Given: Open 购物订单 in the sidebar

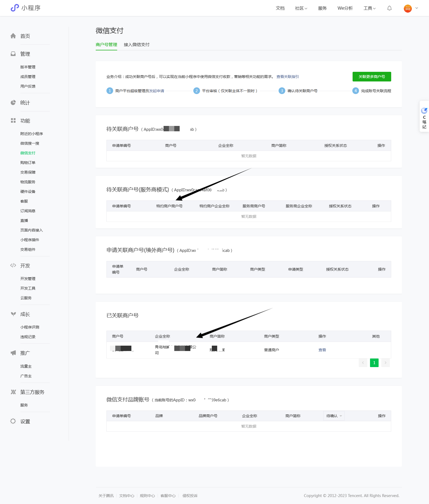Looking at the screenshot, I should tap(28, 163).
